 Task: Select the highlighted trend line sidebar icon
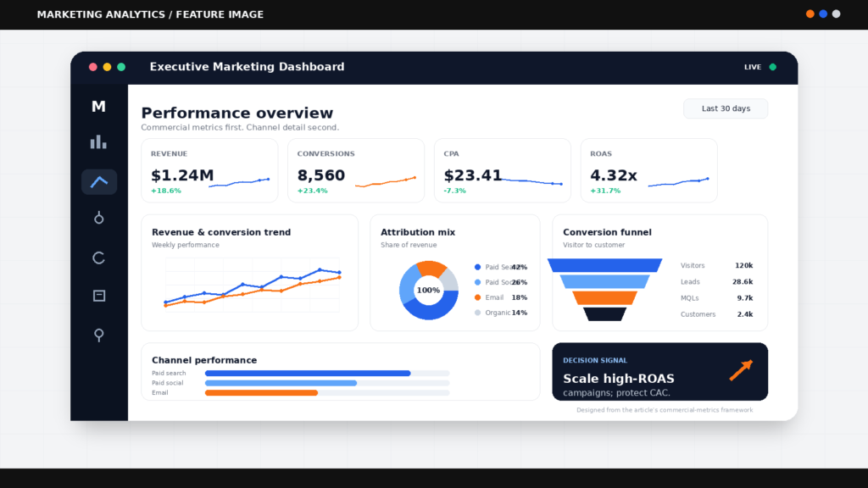click(x=99, y=181)
